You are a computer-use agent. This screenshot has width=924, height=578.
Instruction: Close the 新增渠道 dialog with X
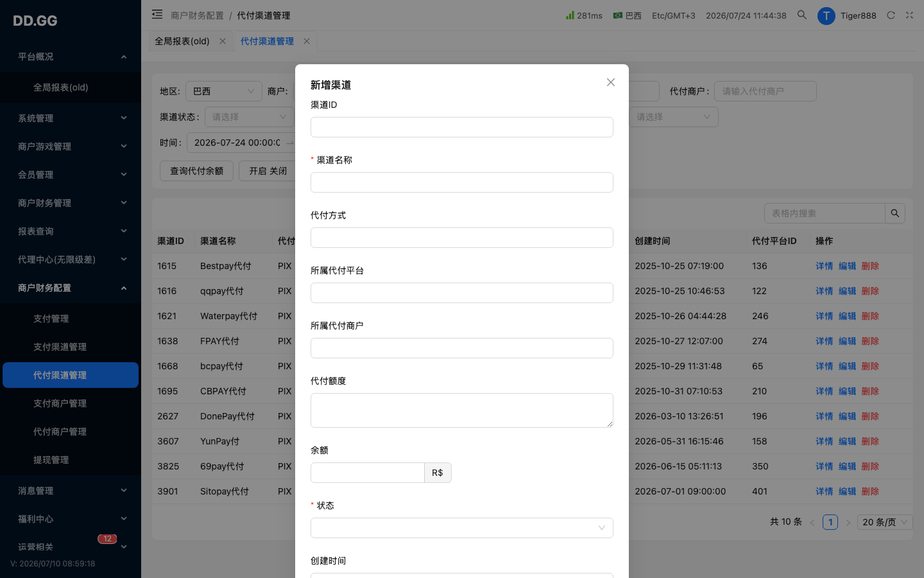pos(611,82)
